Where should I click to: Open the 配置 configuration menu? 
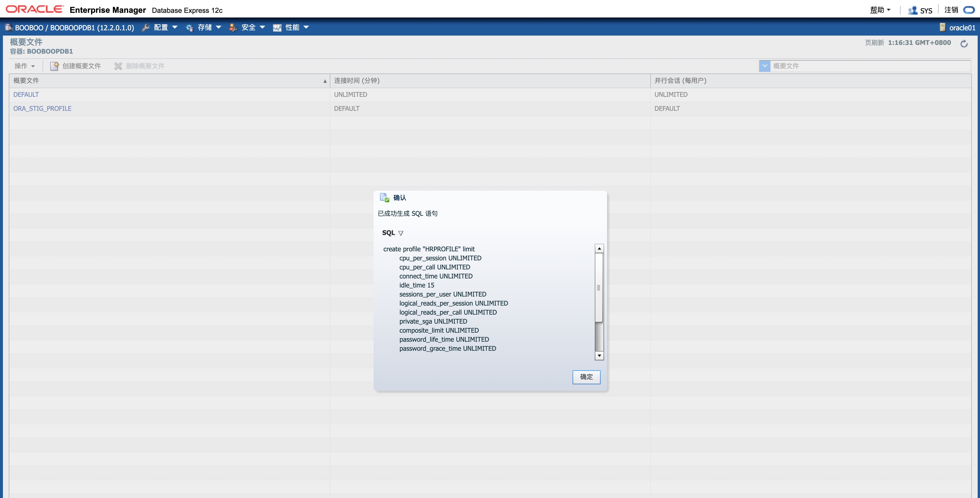pyautogui.click(x=160, y=27)
